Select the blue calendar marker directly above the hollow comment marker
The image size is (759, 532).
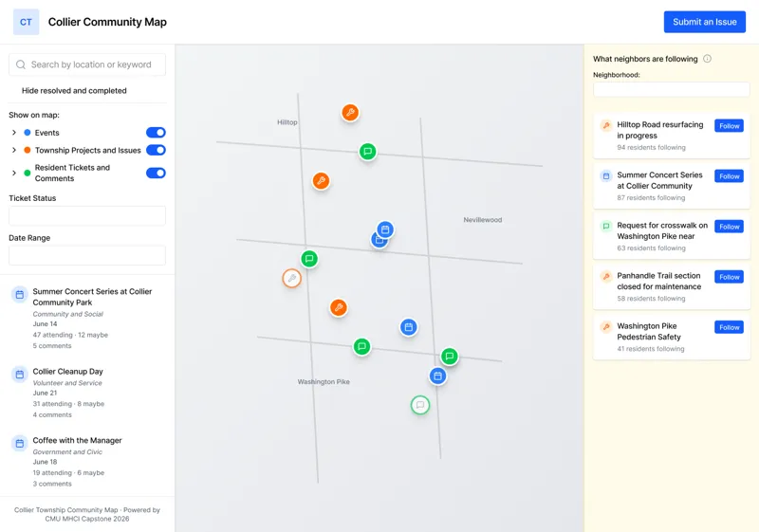[437, 376]
